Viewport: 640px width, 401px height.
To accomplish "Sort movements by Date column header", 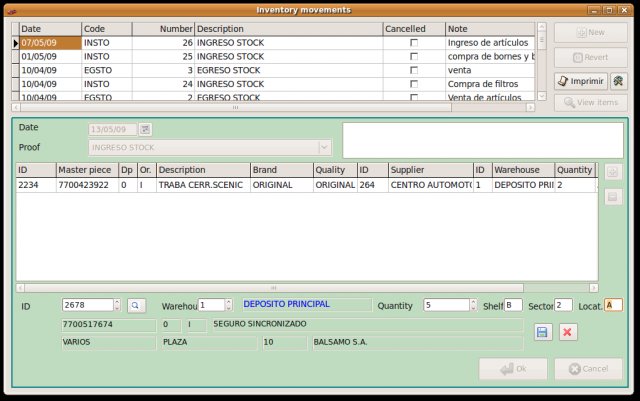I will tap(51, 29).
